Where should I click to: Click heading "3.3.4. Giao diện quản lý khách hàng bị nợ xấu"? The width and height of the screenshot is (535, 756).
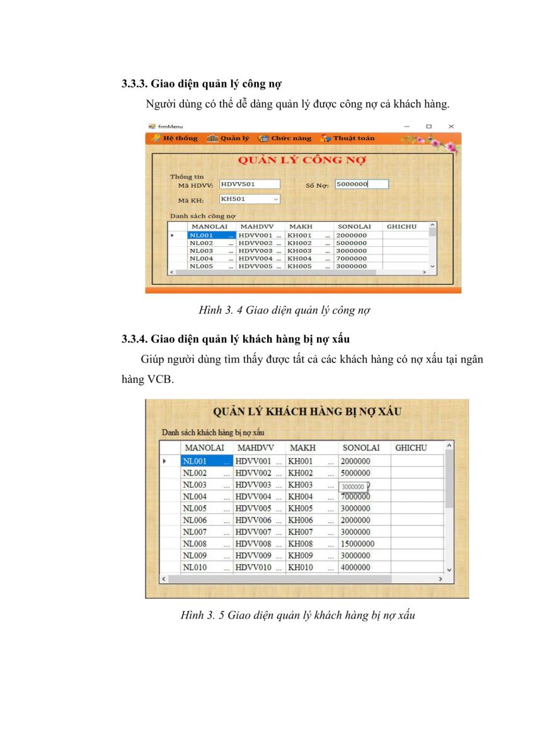tap(234, 339)
